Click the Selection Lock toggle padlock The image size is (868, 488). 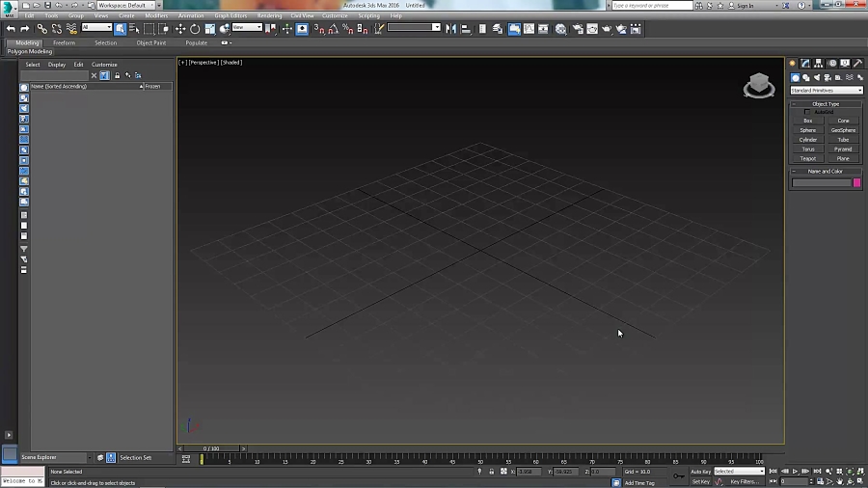(491, 472)
